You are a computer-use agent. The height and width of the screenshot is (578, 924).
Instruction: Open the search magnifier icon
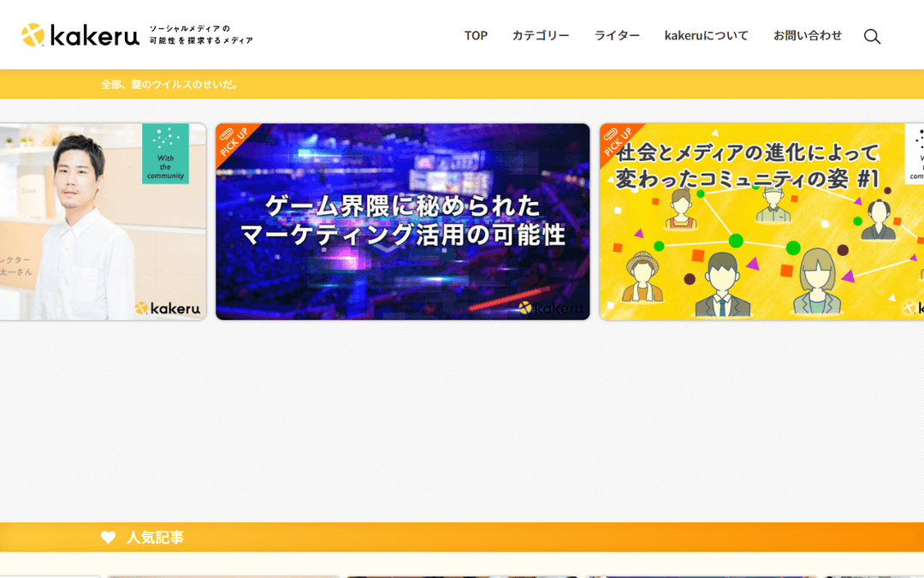click(872, 37)
